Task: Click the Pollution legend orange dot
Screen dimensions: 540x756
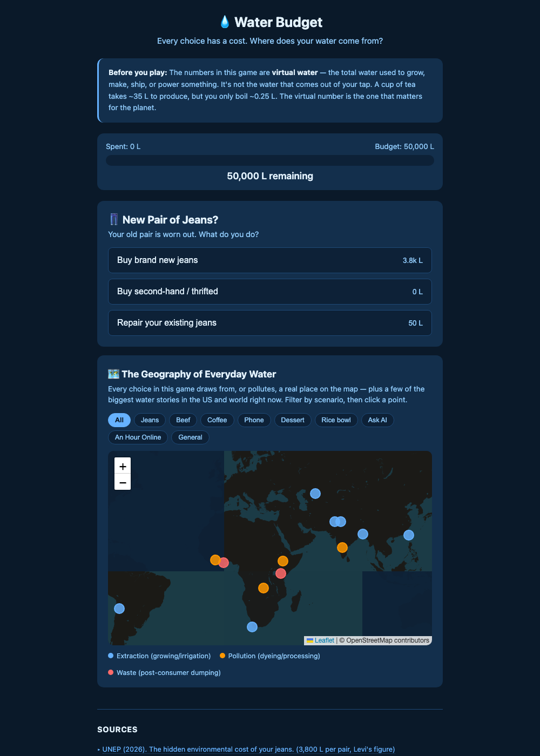Action: click(x=222, y=656)
